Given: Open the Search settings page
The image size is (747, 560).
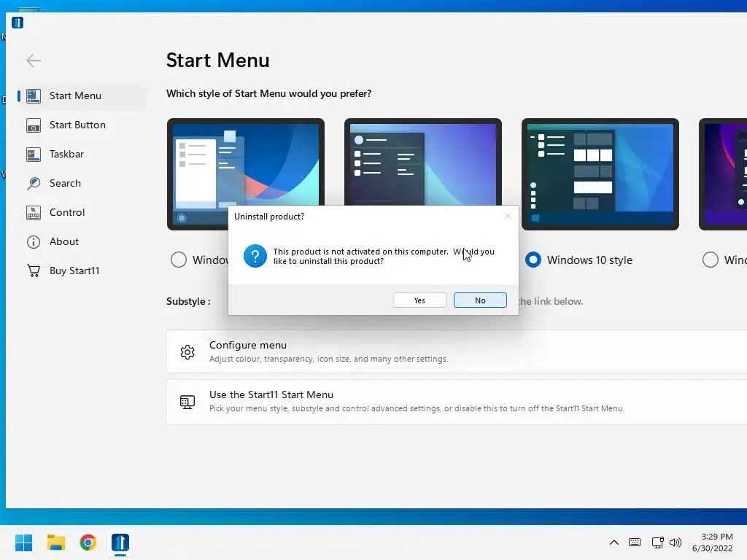Looking at the screenshot, I should [x=81, y=183].
